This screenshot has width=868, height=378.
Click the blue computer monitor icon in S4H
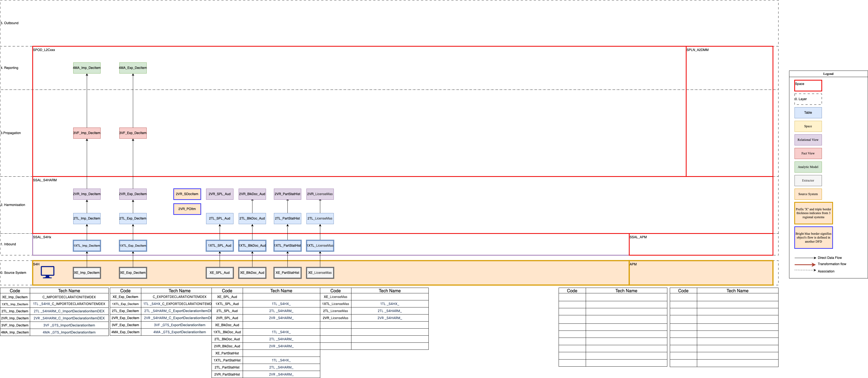coord(47,272)
